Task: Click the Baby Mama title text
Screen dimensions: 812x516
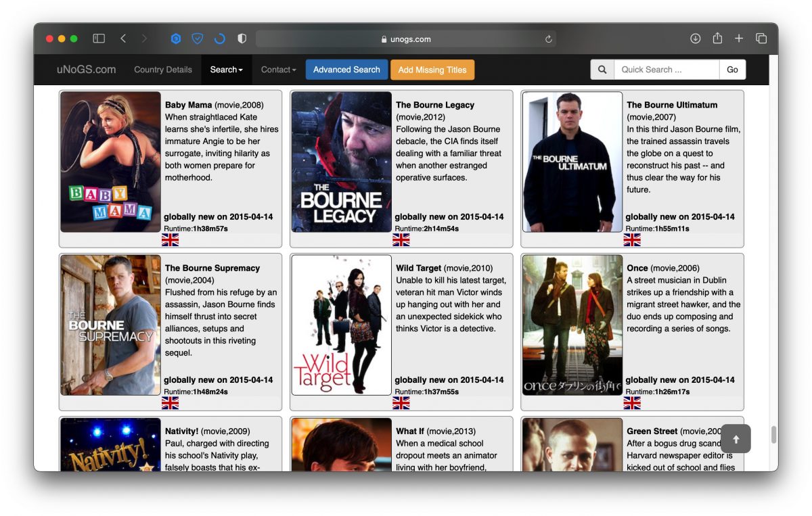Action: [189, 105]
